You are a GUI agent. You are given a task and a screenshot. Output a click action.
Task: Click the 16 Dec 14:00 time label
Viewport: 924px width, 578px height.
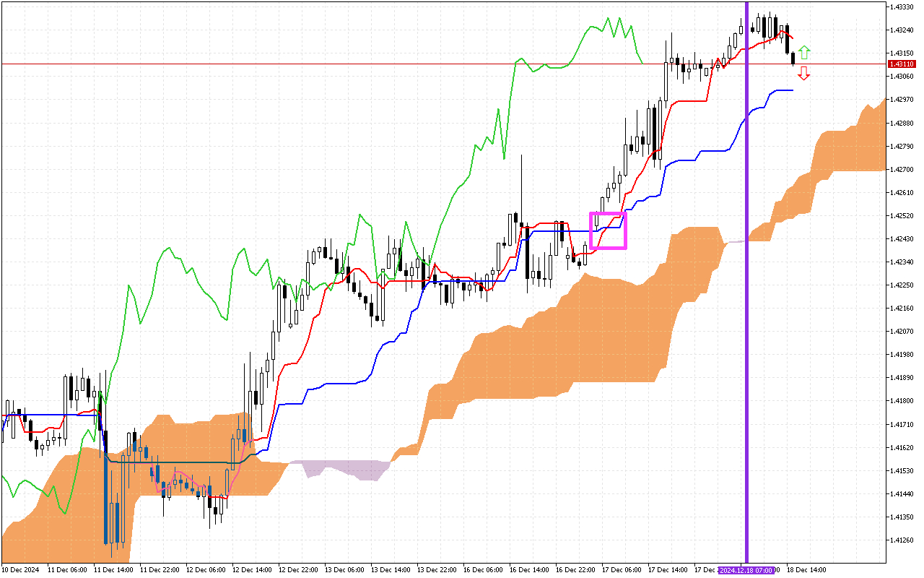pos(529,570)
